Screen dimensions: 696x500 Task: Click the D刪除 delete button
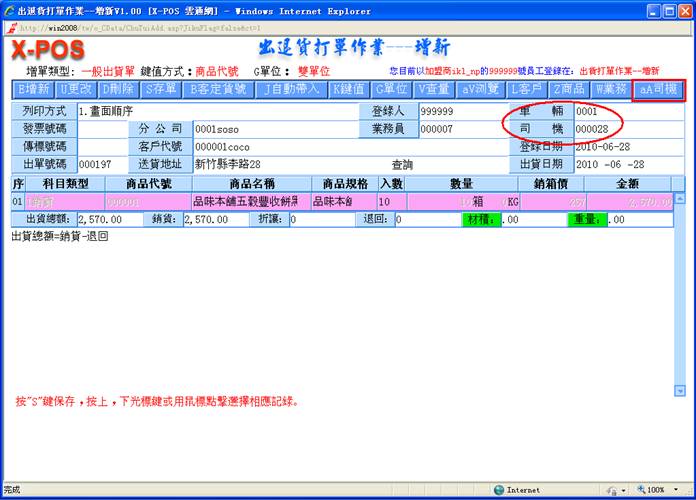coord(117,89)
